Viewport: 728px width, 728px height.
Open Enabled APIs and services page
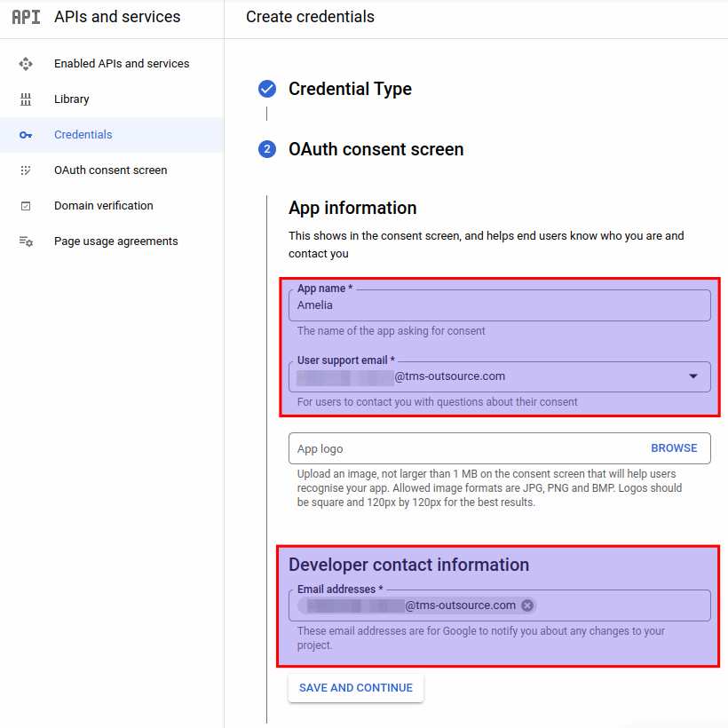pos(122,64)
